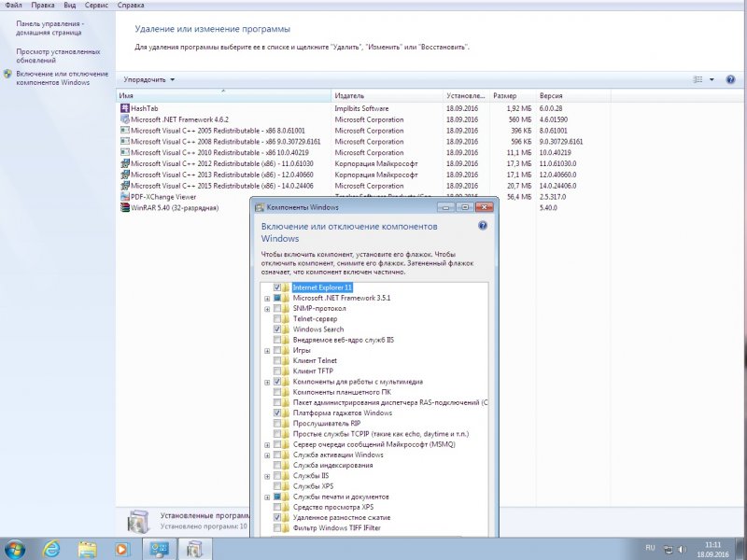Viewport: 747px width, 560px height.
Task: Click the PDF-XChange Viewer icon
Action: pos(125,197)
